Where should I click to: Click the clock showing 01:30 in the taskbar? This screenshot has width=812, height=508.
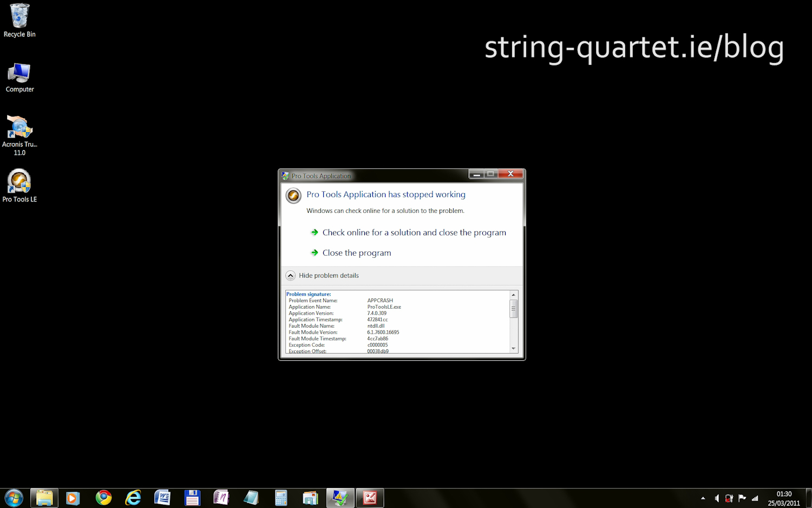[783, 498]
